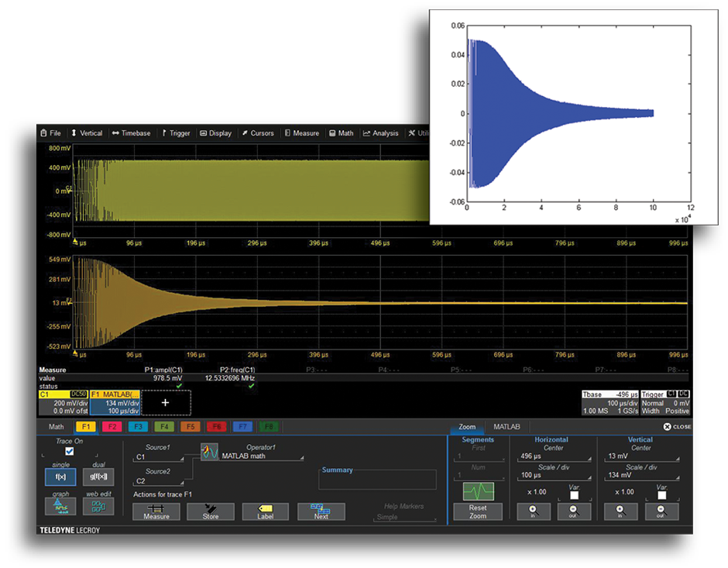Enable the Vertical Var. checkbox
The height and width of the screenshot is (568, 728).
[661, 494]
